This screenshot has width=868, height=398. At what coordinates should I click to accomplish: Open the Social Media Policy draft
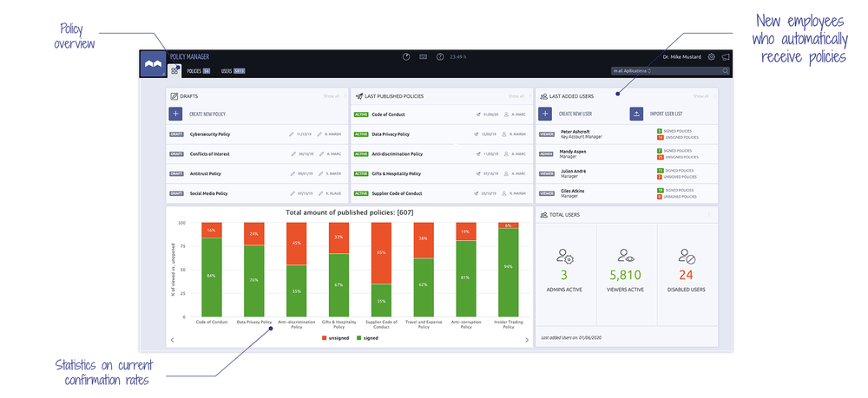258,193
